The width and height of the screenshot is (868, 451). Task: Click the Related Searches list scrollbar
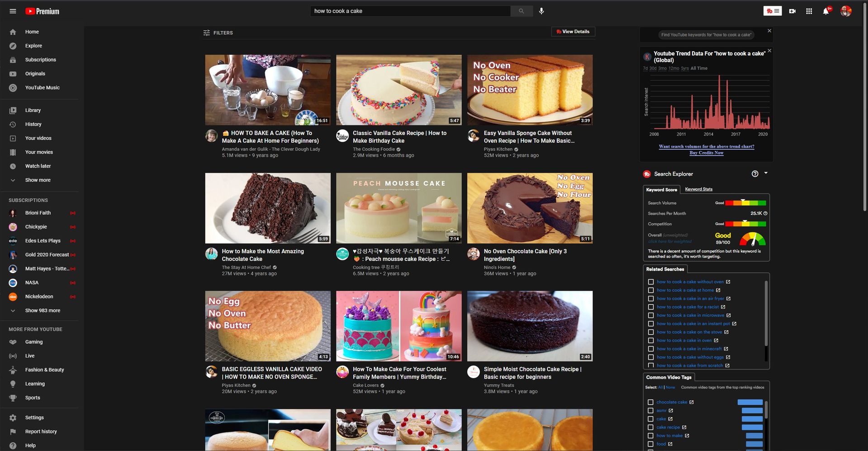[x=766, y=312]
